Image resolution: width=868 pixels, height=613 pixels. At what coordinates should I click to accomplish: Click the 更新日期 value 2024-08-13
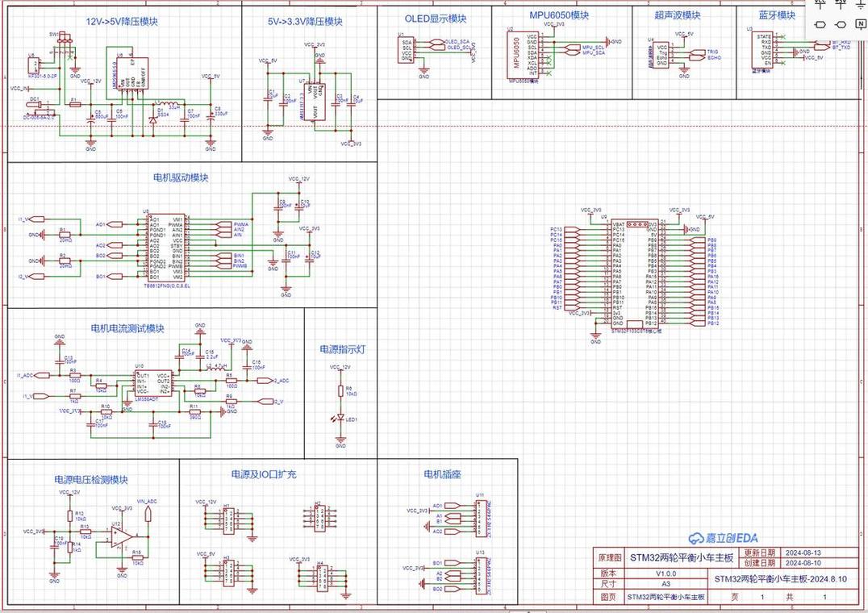pos(805,552)
